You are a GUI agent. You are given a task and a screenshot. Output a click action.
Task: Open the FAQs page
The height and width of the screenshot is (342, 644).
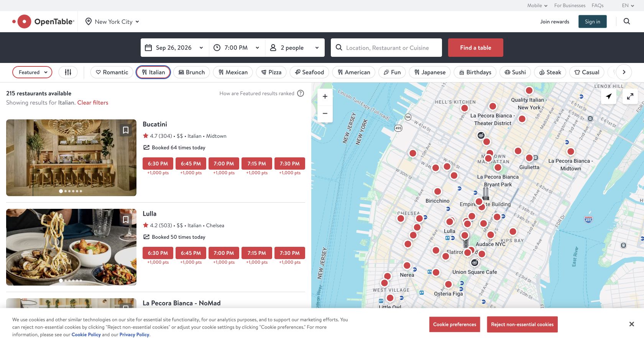[597, 5]
